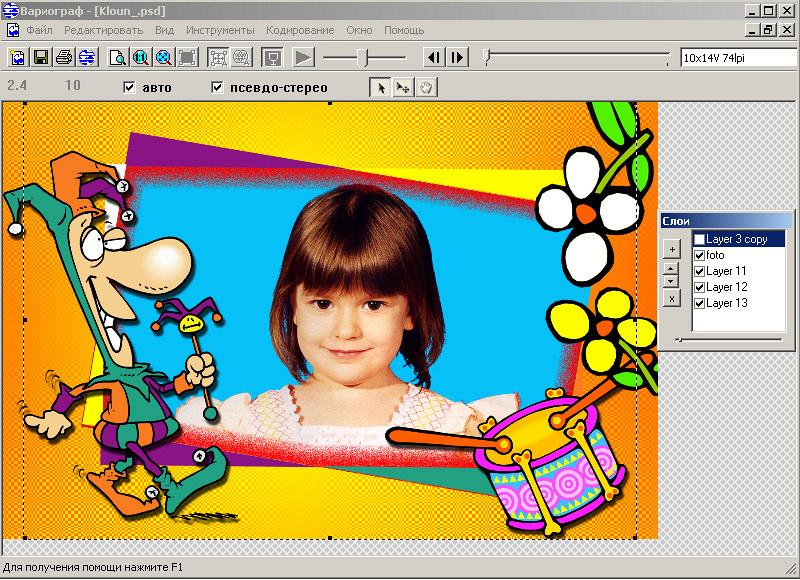Screen dimensions: 800x580
Task: Select the Layer 13 name
Action: [727, 303]
